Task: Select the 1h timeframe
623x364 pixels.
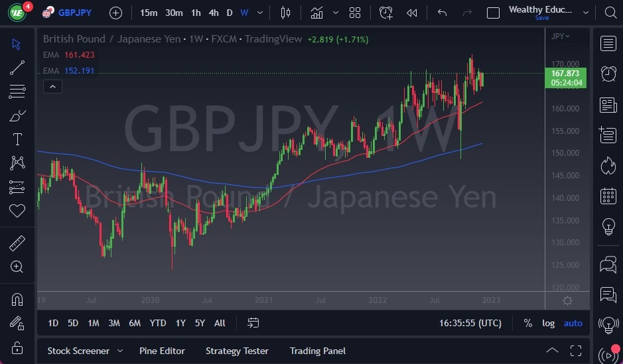Action: 196,13
